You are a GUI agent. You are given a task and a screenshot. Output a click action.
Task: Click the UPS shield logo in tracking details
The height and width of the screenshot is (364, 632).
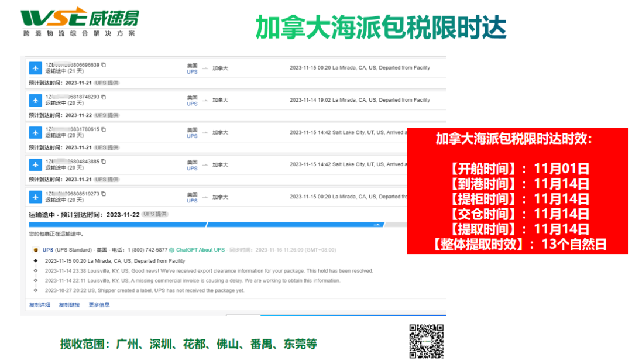point(37,250)
